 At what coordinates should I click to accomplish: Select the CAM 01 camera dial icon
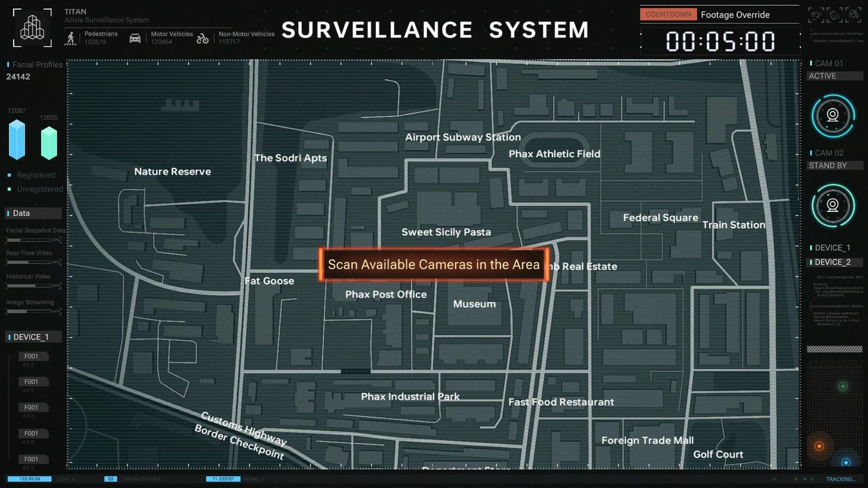pyautogui.click(x=833, y=116)
